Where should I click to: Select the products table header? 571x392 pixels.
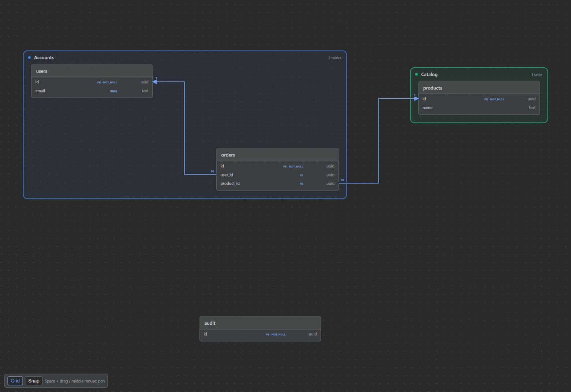tap(479, 88)
